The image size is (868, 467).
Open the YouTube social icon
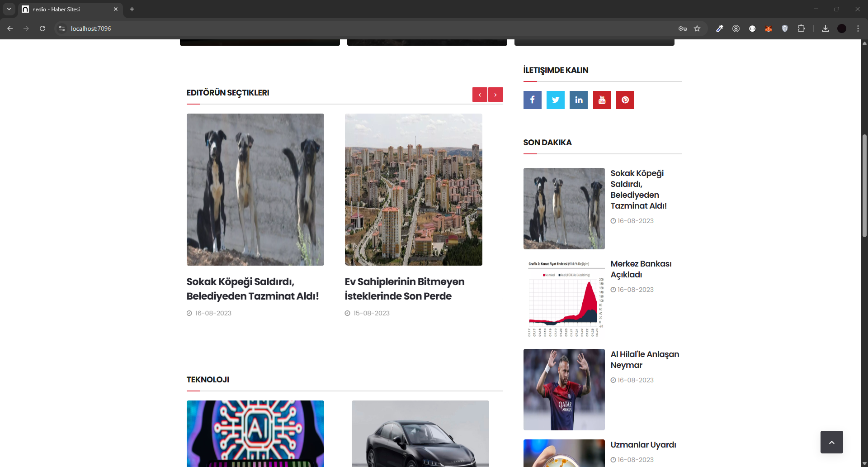602,100
